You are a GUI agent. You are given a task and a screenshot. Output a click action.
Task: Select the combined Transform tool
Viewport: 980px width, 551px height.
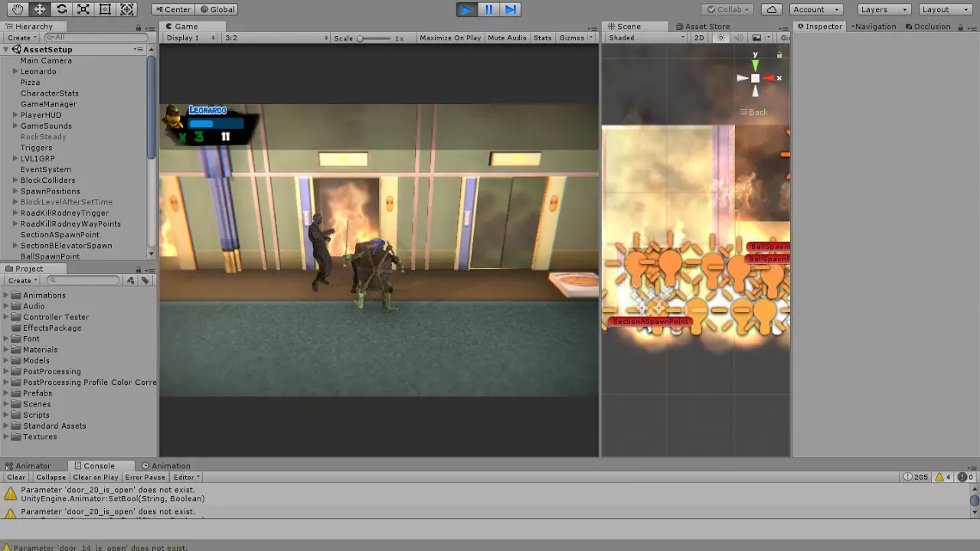click(x=127, y=9)
